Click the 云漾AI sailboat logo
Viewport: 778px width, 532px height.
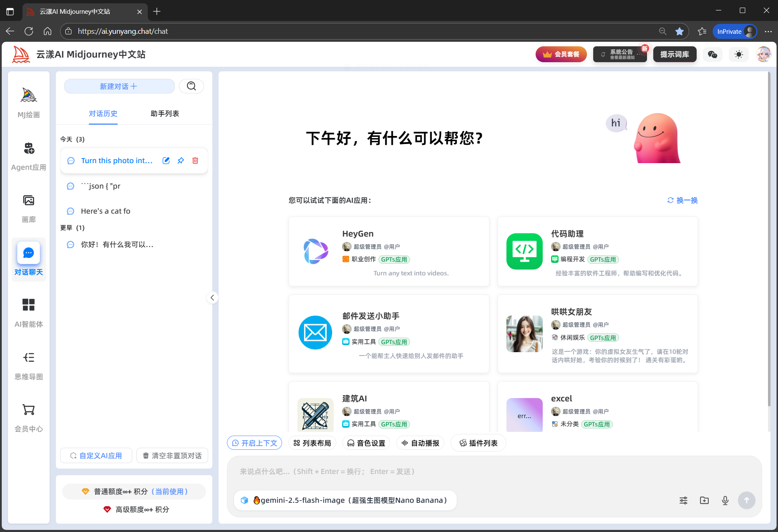point(21,54)
